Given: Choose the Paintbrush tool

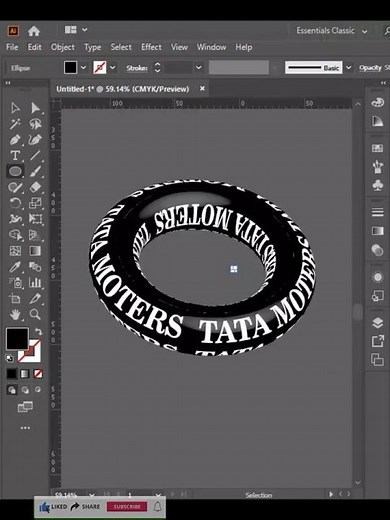Looking at the screenshot, I should tap(35, 171).
